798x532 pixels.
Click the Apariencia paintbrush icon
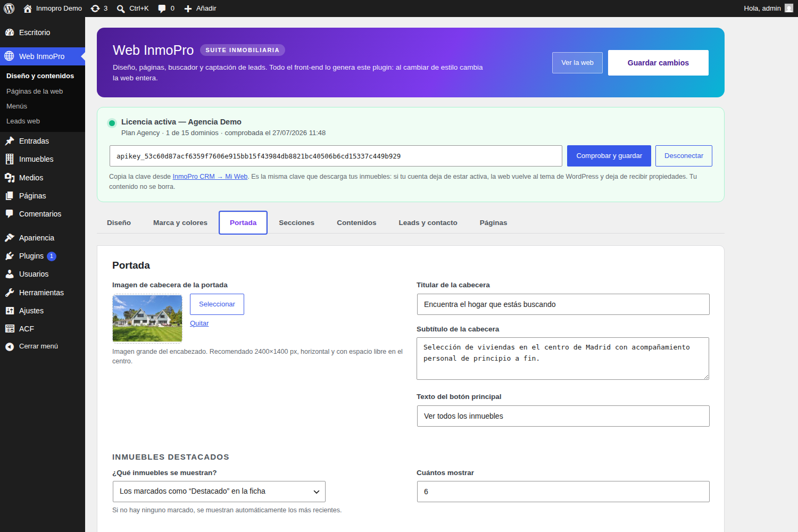click(x=10, y=238)
